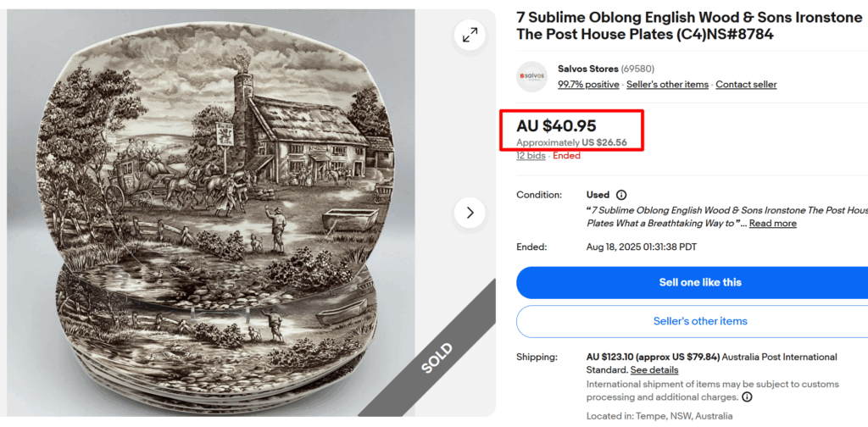The image size is (868, 427).
Task: Click the Contact seller link
Action: [x=746, y=85]
